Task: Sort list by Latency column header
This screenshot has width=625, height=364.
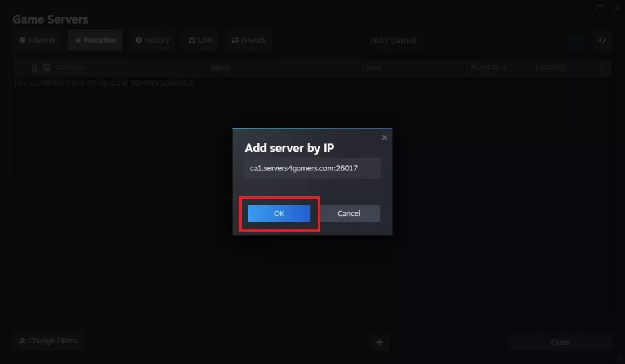Action: [550, 68]
